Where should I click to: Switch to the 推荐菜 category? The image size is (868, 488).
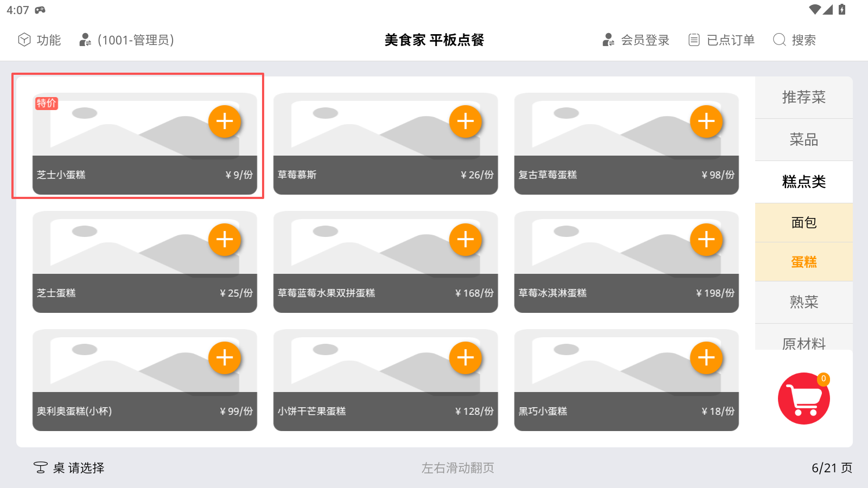(803, 98)
